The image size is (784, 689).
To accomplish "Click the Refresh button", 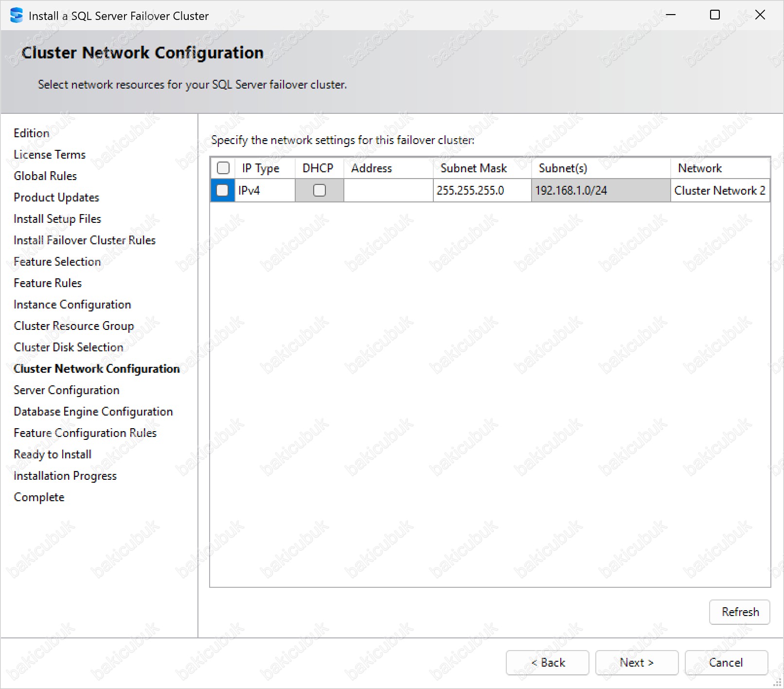I will point(739,612).
